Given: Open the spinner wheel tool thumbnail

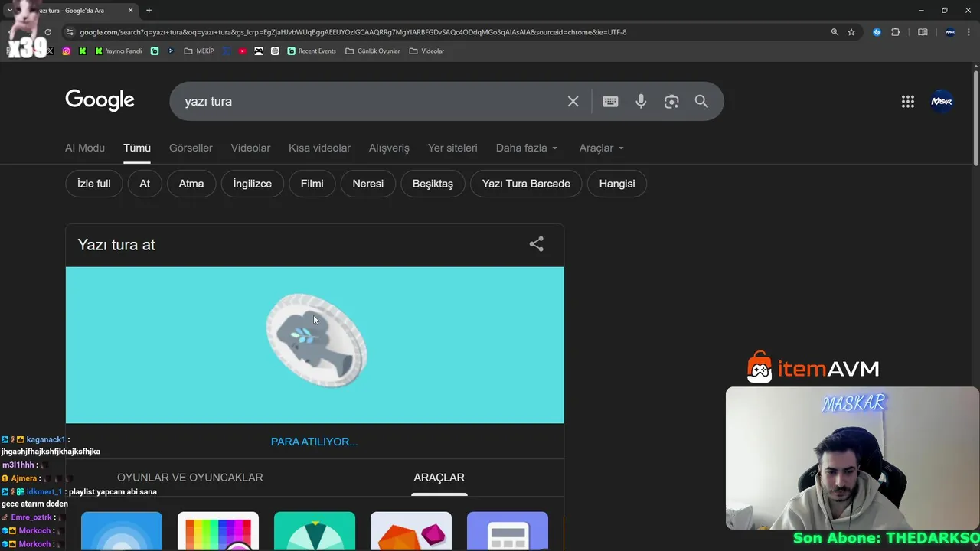Looking at the screenshot, I should point(315,531).
